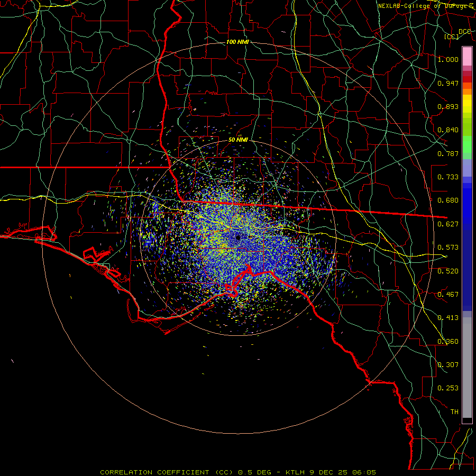Click the "0.307" scale label
The height and width of the screenshot is (476, 476).
click(448, 365)
